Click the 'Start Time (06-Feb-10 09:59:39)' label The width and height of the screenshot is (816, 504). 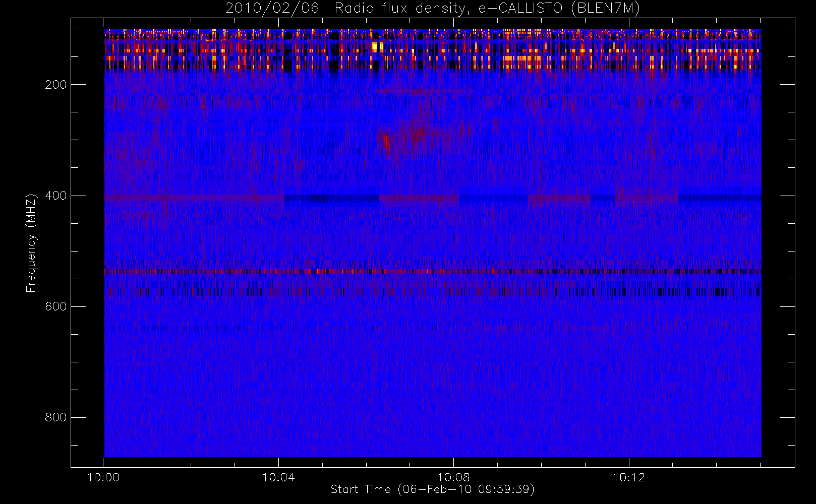(432, 489)
